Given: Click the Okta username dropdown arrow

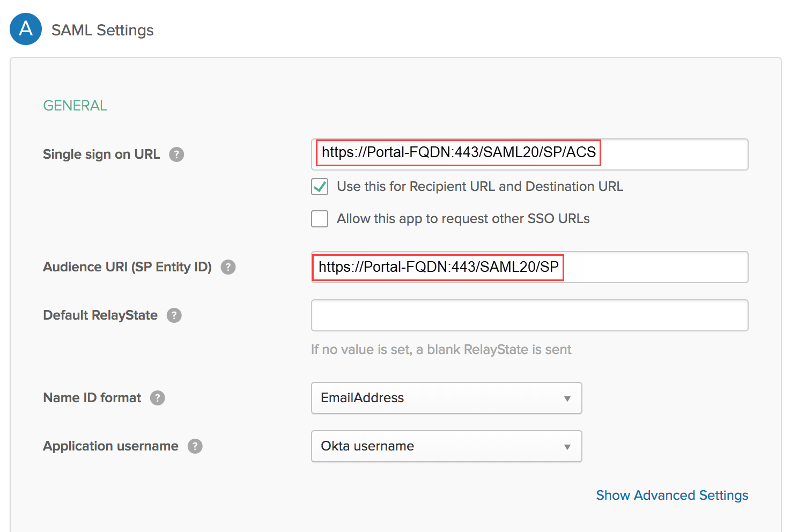Looking at the screenshot, I should [567, 447].
